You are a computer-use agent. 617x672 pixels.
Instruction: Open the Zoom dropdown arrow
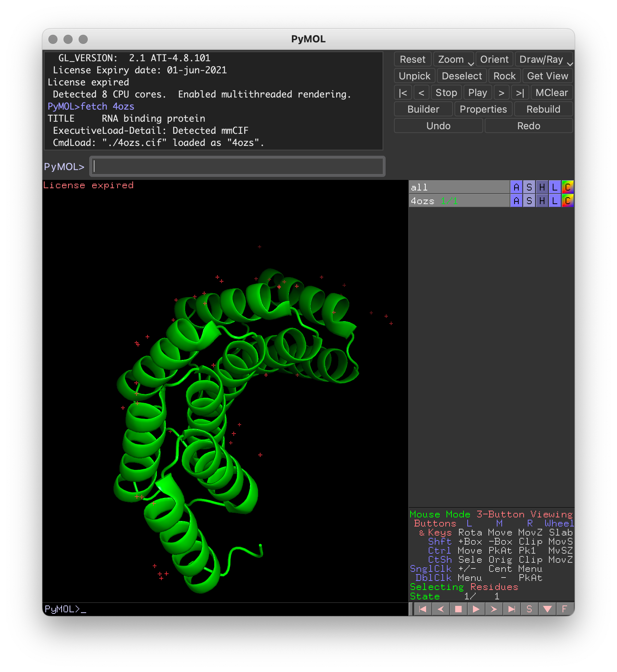click(470, 63)
